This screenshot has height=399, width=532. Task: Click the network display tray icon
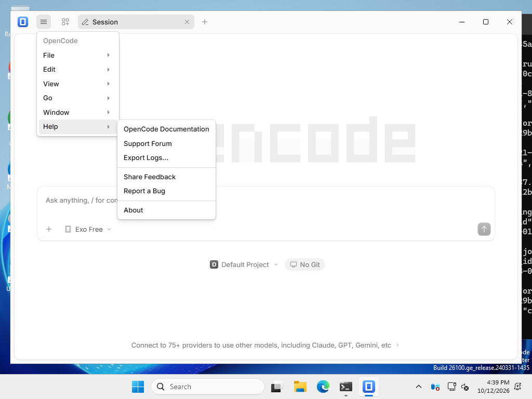(x=451, y=387)
